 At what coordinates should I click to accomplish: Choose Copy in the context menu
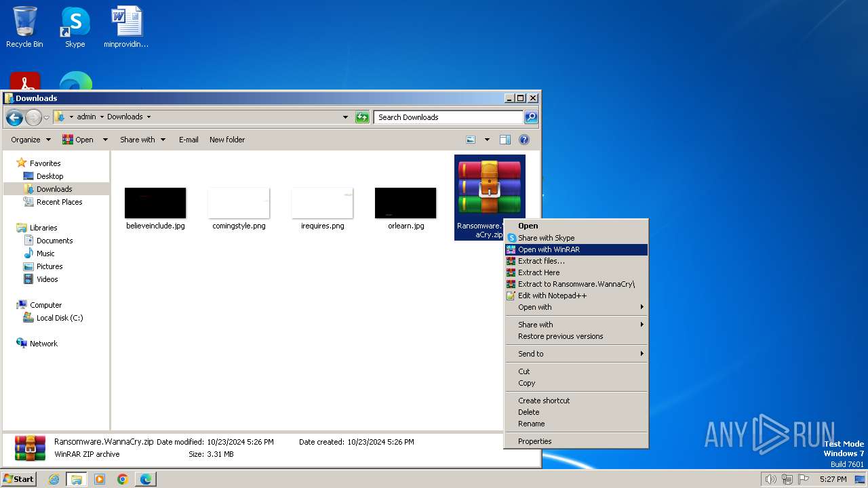[576, 383]
